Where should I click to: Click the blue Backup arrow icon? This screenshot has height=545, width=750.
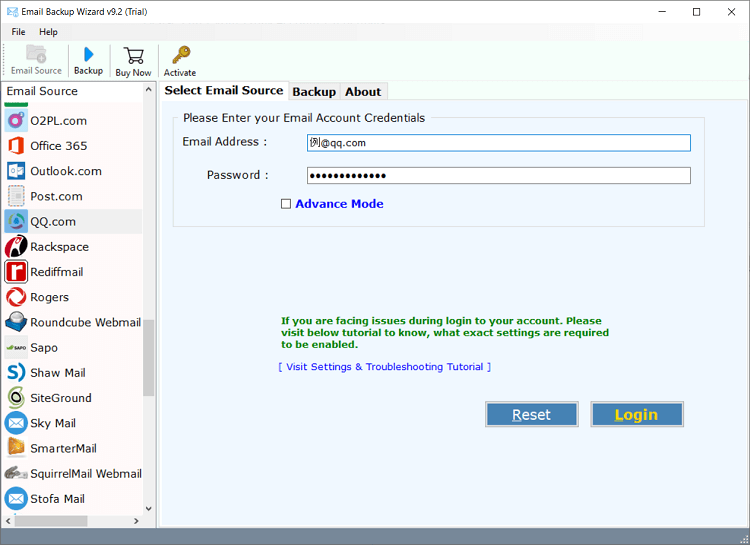point(88,55)
